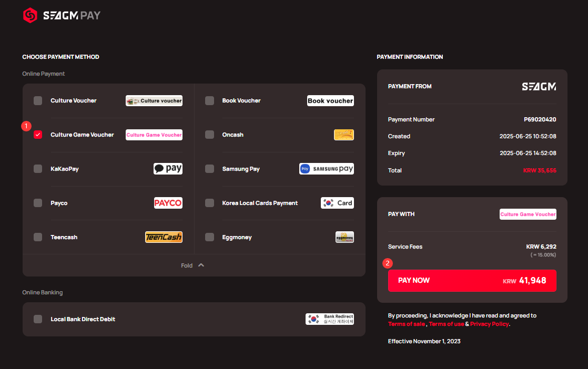Open the Terms of sale link
Viewport: 588px width, 369px height.
pyautogui.click(x=407, y=324)
